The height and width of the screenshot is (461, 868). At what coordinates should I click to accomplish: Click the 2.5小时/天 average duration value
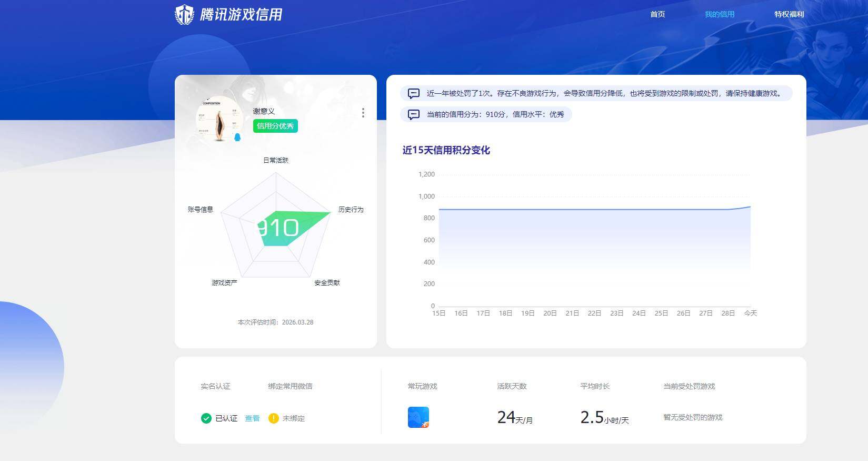605,418
